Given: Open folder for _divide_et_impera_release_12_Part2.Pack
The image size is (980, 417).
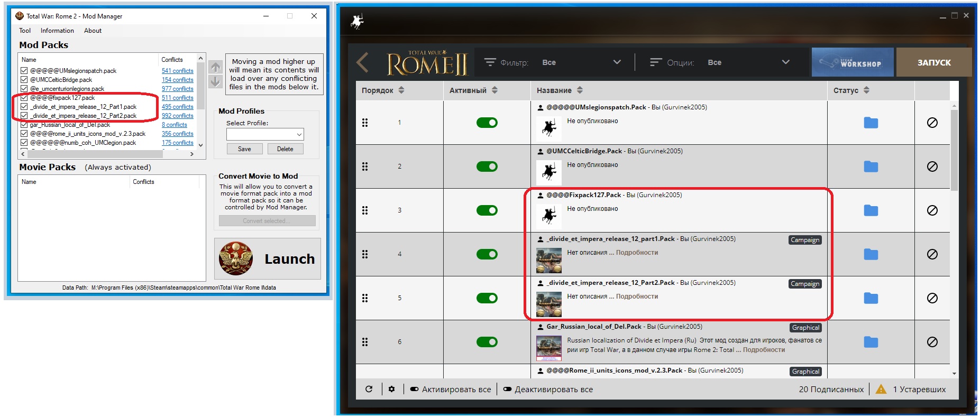Looking at the screenshot, I should click(x=871, y=298).
